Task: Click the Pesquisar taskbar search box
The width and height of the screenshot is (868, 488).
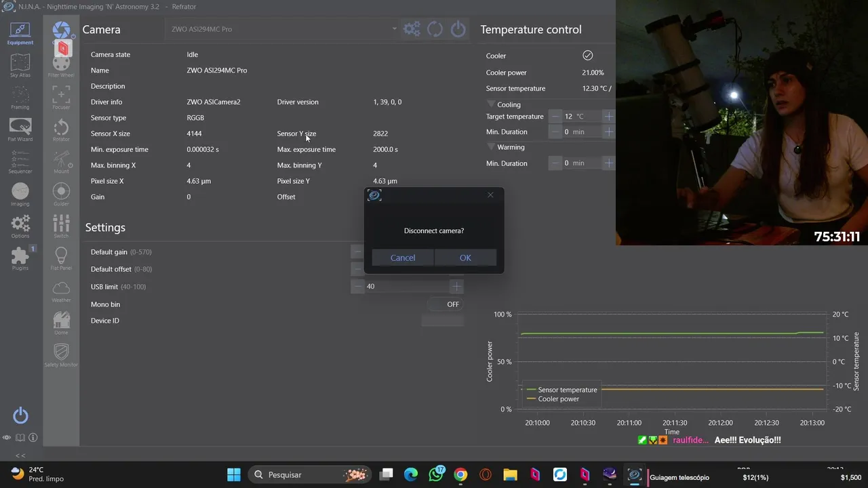Action: [x=310, y=474]
